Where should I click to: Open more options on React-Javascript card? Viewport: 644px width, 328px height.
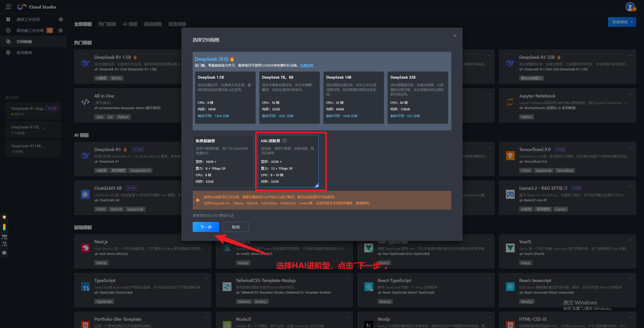pos(630,278)
